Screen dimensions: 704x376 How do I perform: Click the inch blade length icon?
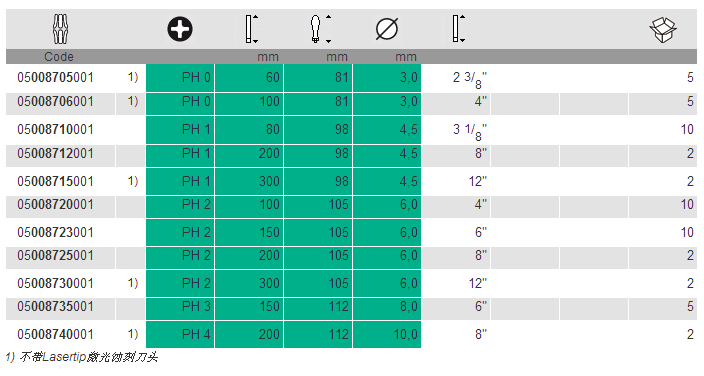(458, 29)
